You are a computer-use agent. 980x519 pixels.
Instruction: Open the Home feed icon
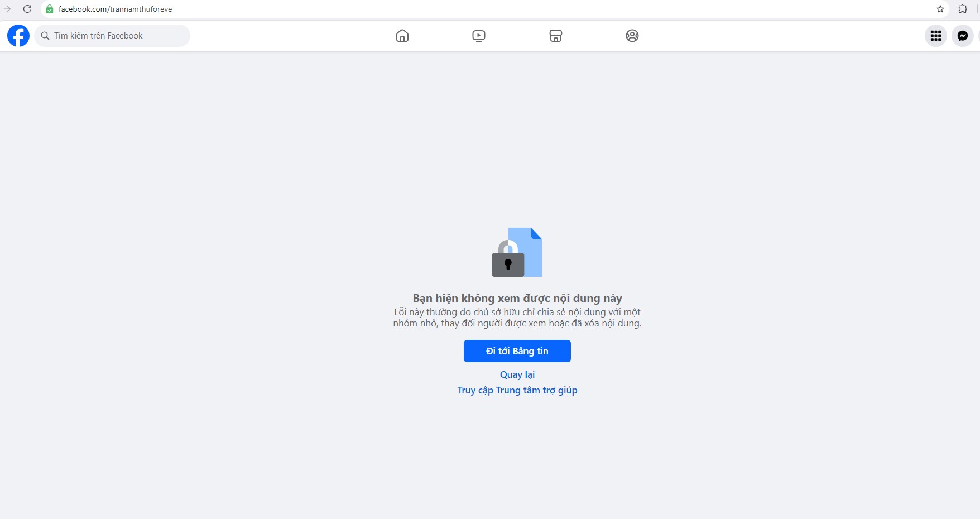click(402, 36)
